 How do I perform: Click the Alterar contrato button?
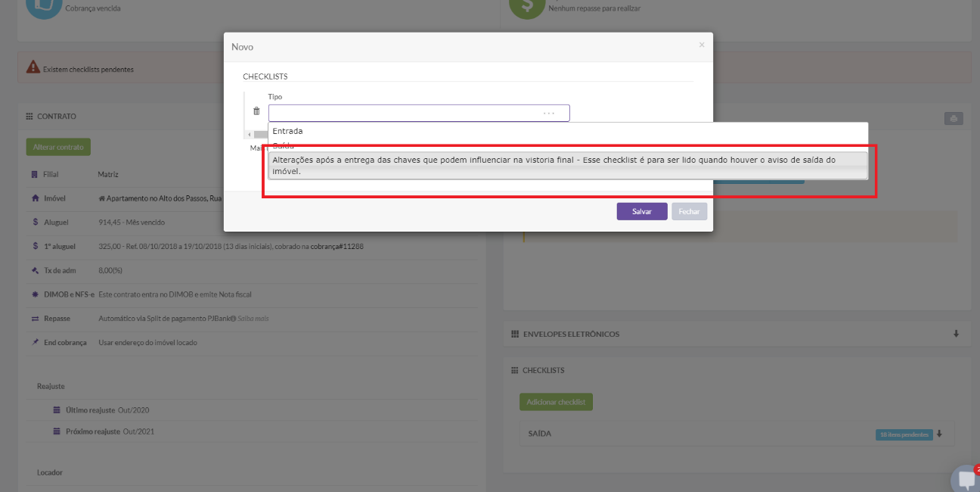click(57, 147)
